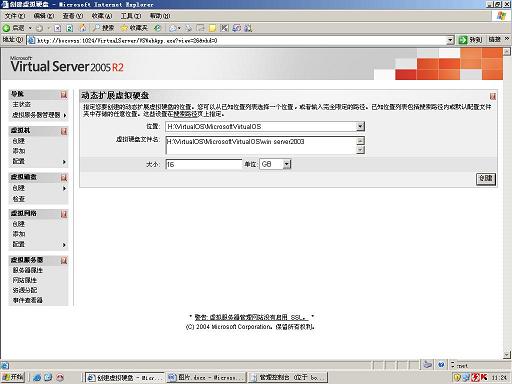Open the 文件(F) menu
512x384 pixels.
(15, 16)
